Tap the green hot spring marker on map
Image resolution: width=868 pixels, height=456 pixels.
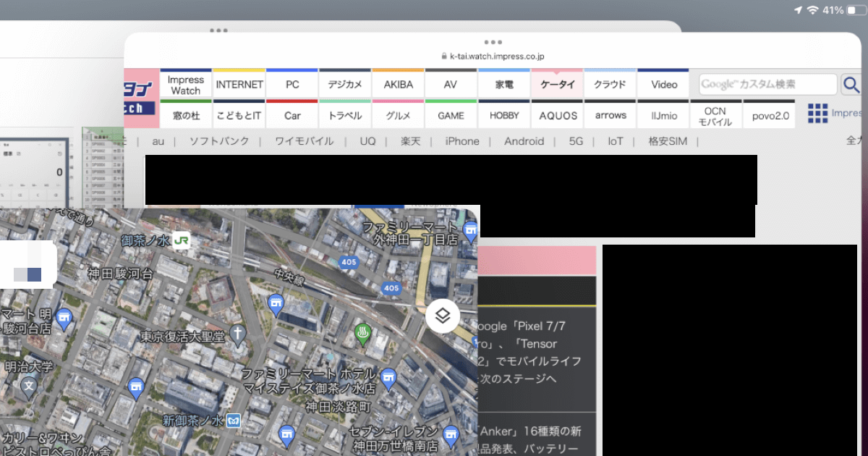click(x=363, y=334)
